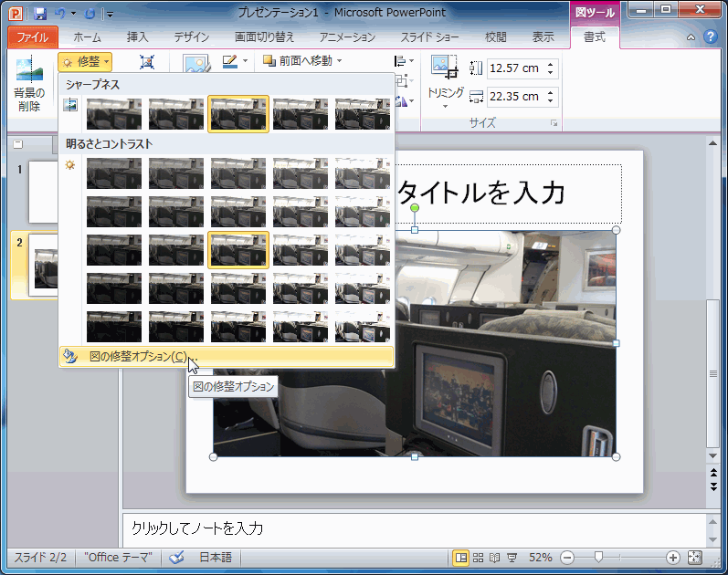Pick first brightness thumbnail in top row
This screenshot has width=728, height=575.
point(114,173)
